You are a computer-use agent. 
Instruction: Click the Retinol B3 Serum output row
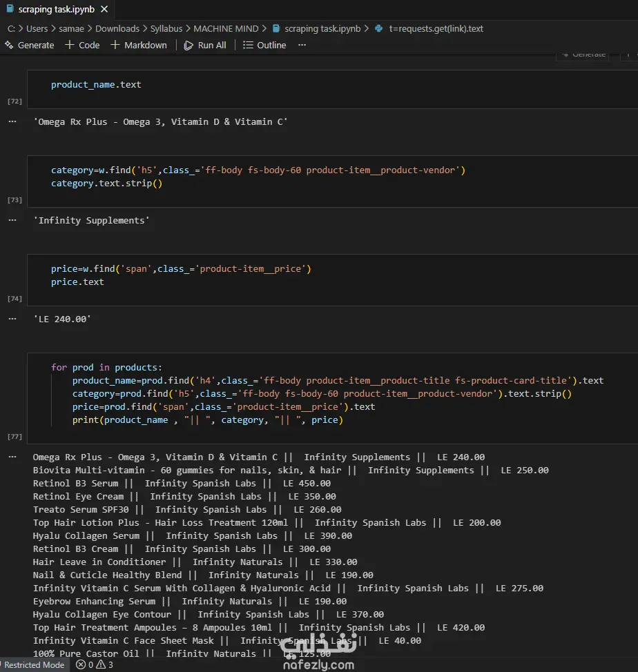coord(182,484)
